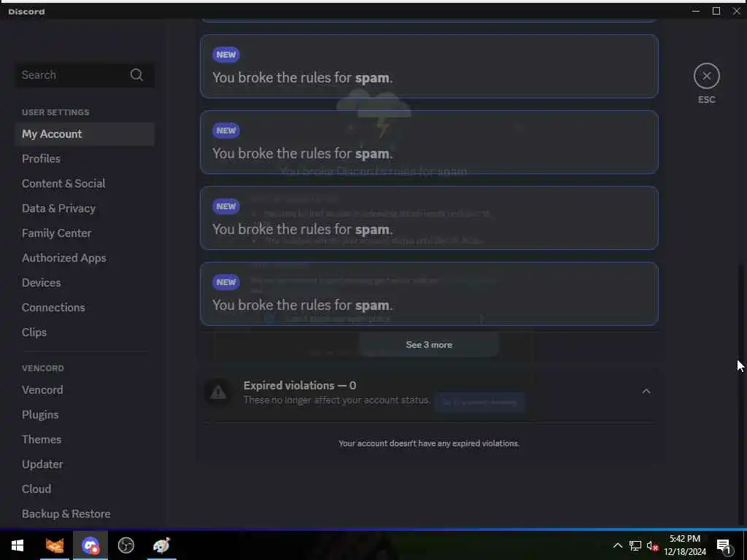The height and width of the screenshot is (560, 747).
Task: Open the network status tray icon
Action: point(635,545)
